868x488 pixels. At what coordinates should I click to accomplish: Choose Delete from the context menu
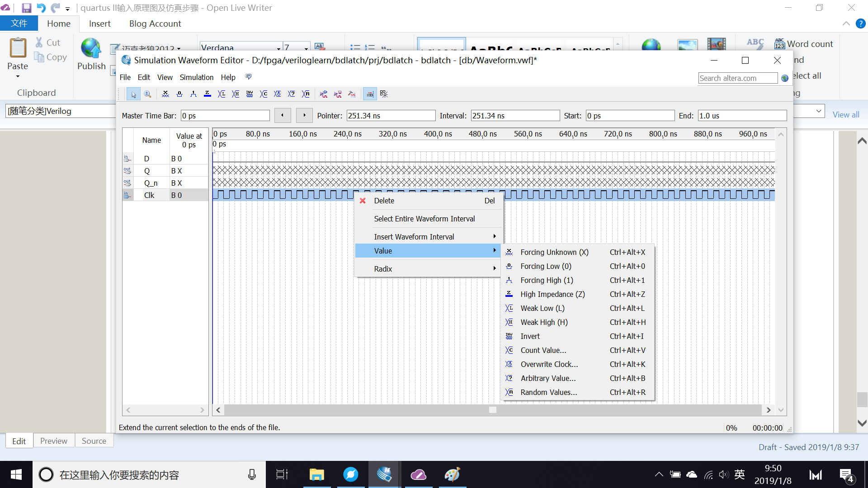[428, 201]
